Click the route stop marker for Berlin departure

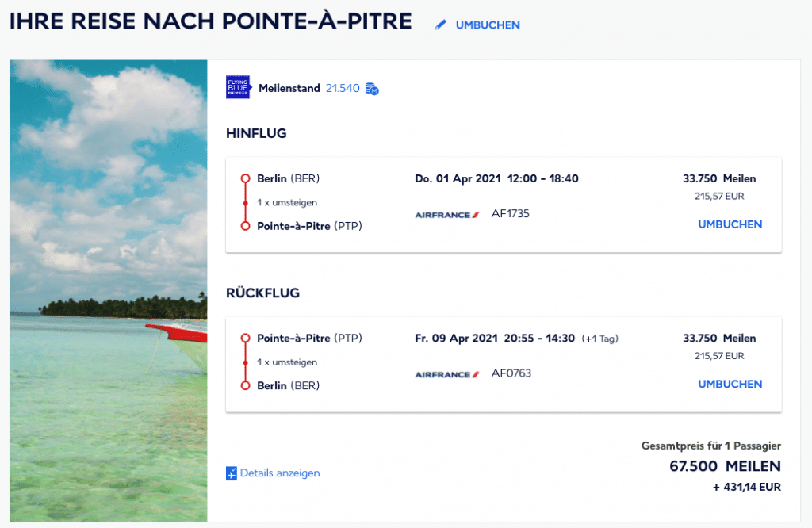coord(245,178)
